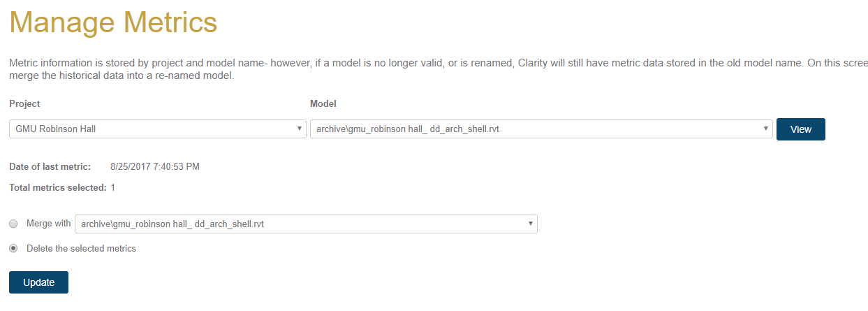This screenshot has width=868, height=311.
Task: Click the arrow at the Model dropdown's right edge
Action: (x=767, y=129)
